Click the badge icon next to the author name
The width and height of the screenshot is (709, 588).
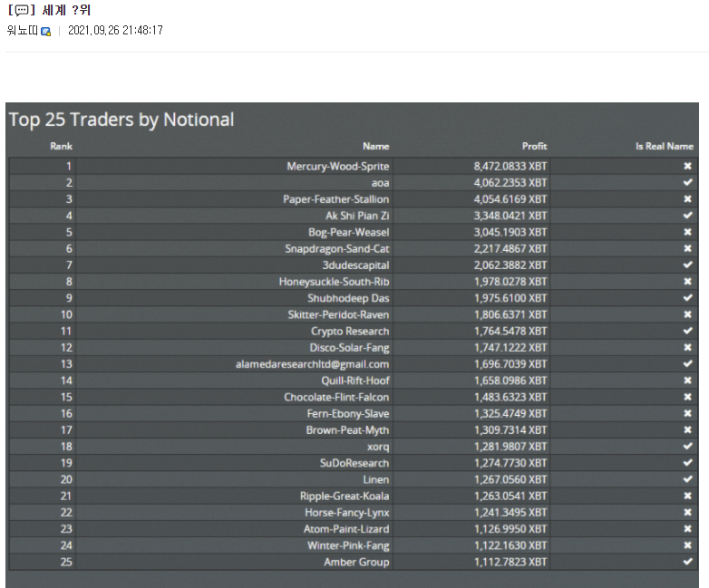pyautogui.click(x=45, y=31)
